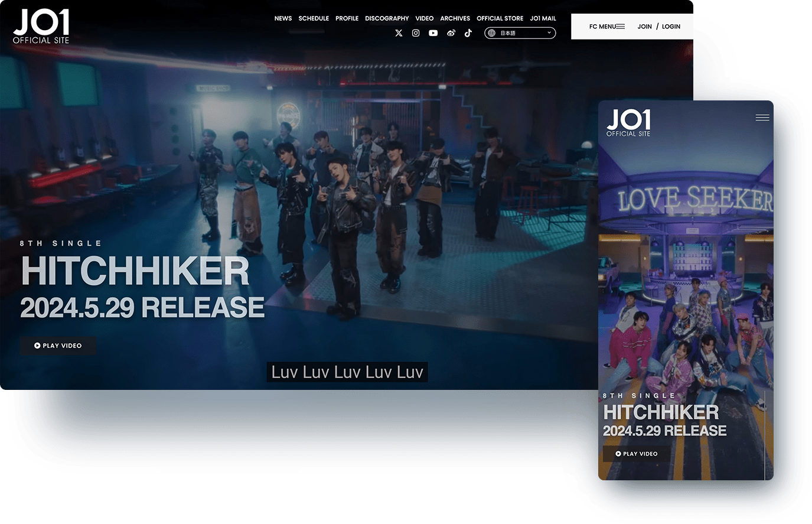Open the NEWS menu item
This screenshot has width=812, height=524.
click(283, 18)
